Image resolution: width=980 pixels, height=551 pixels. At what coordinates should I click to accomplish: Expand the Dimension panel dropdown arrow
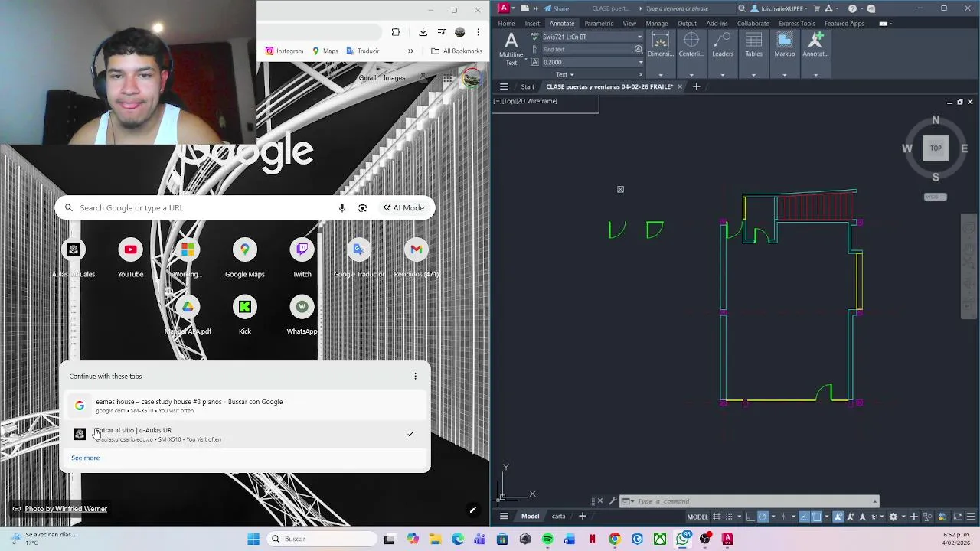click(660, 75)
